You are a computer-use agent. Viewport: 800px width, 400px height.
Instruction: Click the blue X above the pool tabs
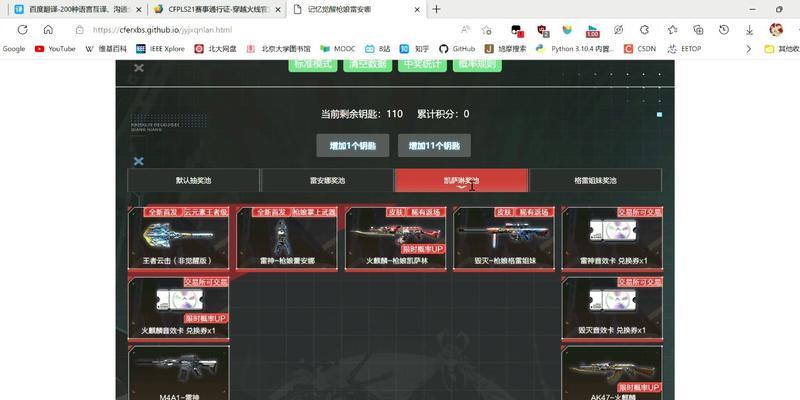click(x=138, y=161)
